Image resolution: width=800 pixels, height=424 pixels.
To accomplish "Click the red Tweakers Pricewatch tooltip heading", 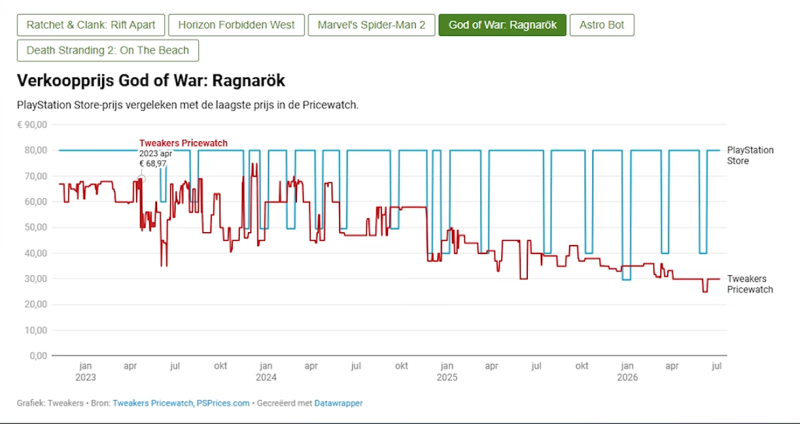I will [183, 143].
